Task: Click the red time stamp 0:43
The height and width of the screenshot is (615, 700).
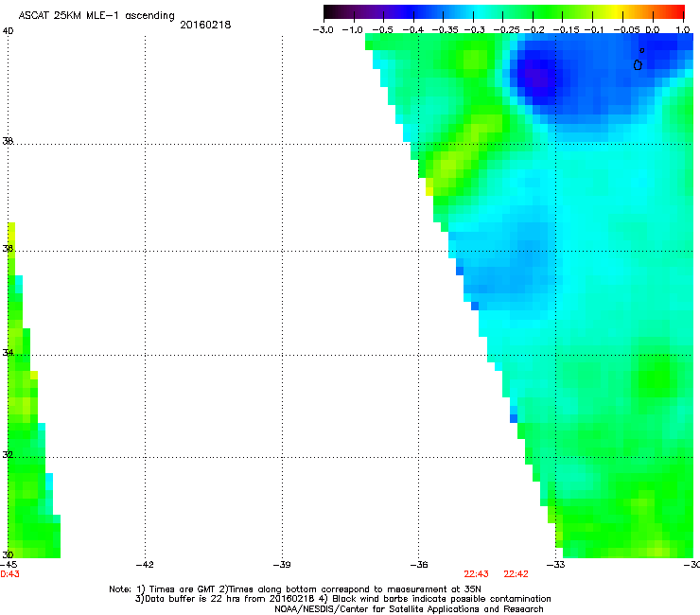Action: 9,574
